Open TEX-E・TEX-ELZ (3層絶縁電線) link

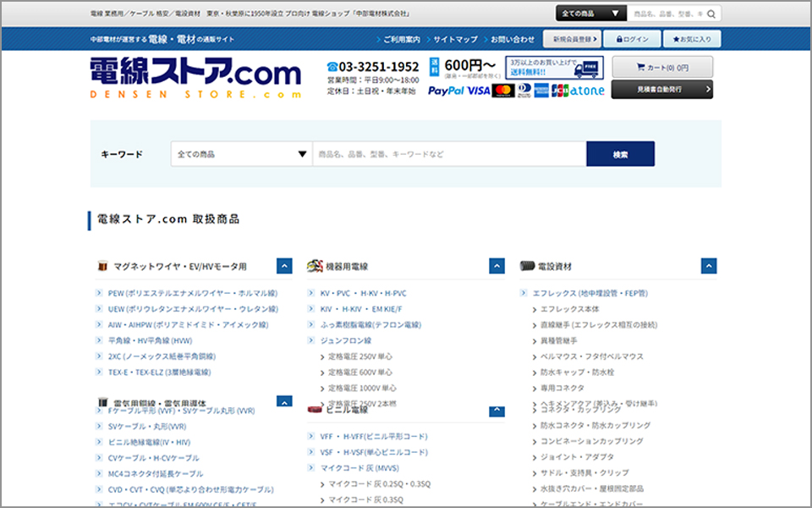tap(160, 373)
